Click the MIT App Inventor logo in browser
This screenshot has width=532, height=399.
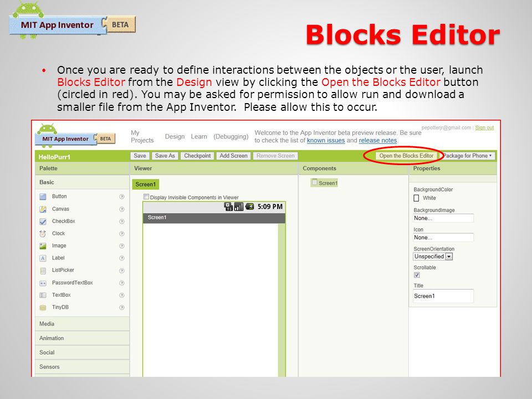[75, 136]
